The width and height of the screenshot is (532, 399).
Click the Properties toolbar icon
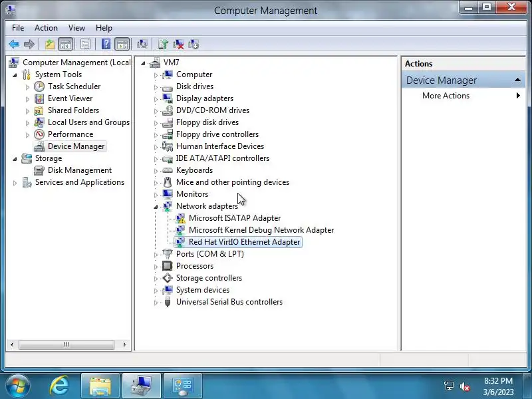[x=85, y=44]
